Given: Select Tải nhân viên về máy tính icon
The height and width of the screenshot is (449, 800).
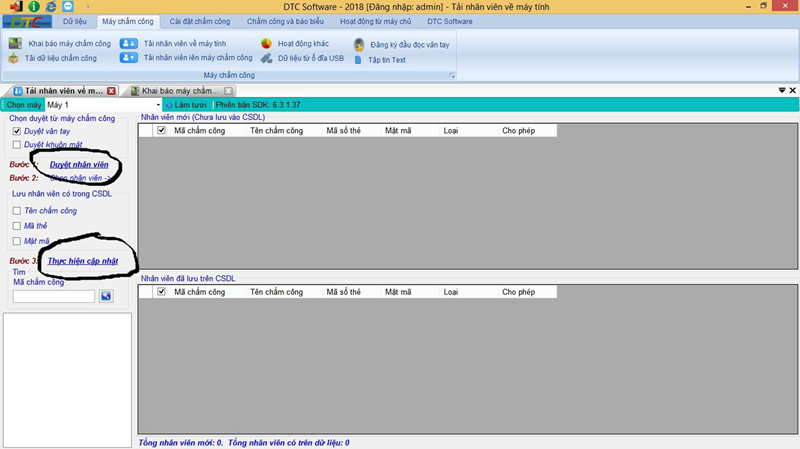Looking at the screenshot, I should [x=129, y=44].
